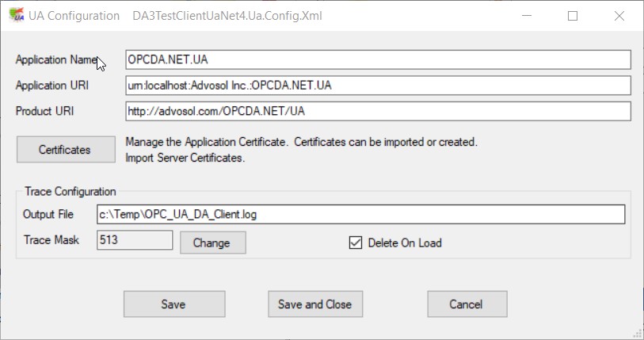
Task: Focus the Application Name field
Action: point(377,60)
